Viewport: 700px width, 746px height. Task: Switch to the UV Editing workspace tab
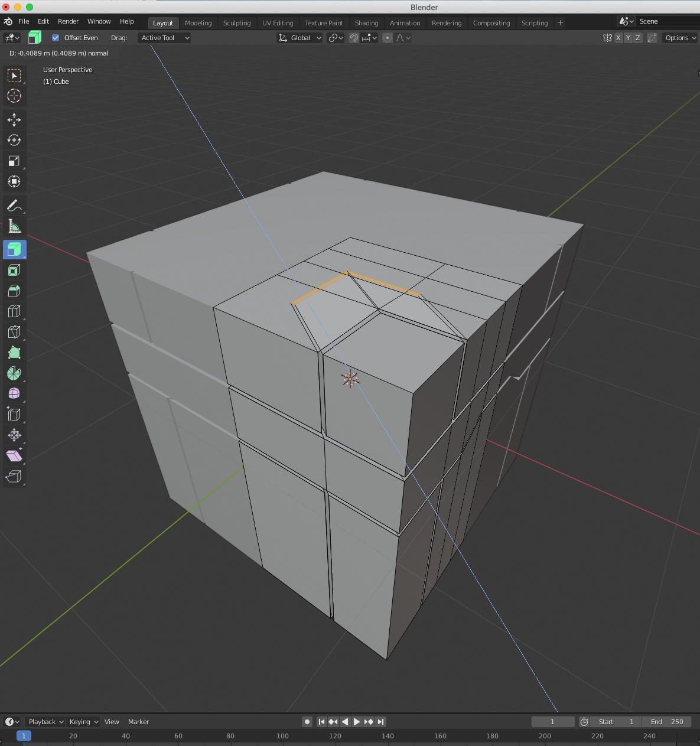click(x=278, y=22)
